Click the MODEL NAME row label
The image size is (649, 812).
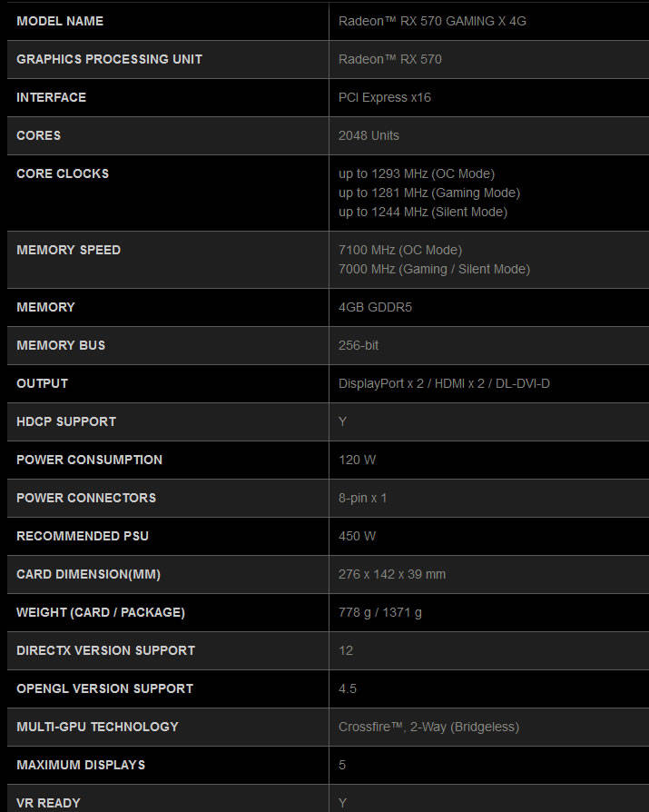[60, 21]
